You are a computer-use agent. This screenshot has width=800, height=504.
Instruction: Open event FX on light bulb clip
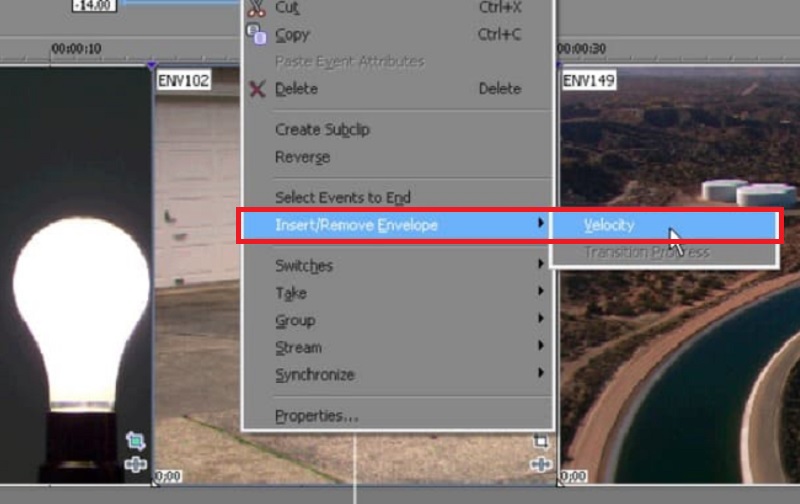pyautogui.click(x=135, y=464)
